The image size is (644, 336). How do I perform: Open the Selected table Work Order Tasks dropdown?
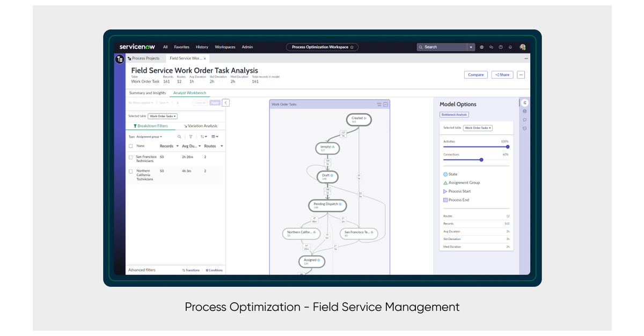pos(163,116)
